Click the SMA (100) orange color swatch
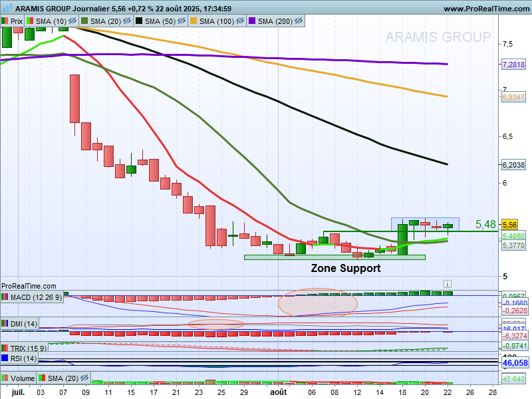Screen dimensions: 532x399 (194, 21)
